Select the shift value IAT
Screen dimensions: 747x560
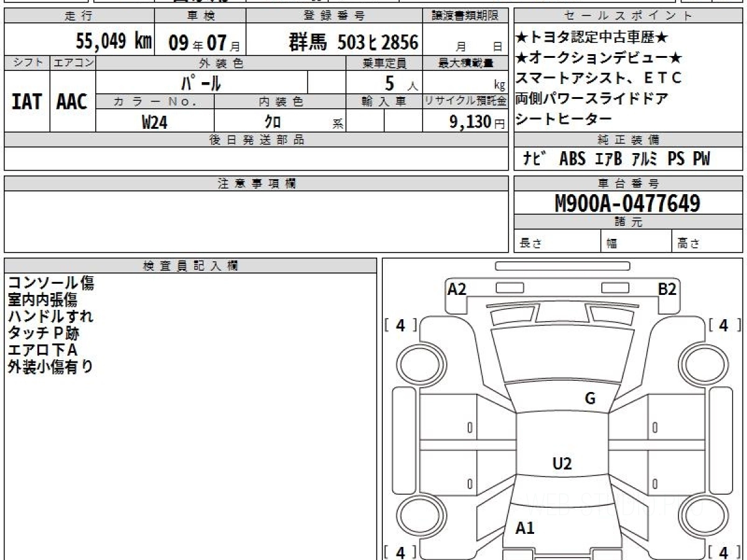(27, 101)
